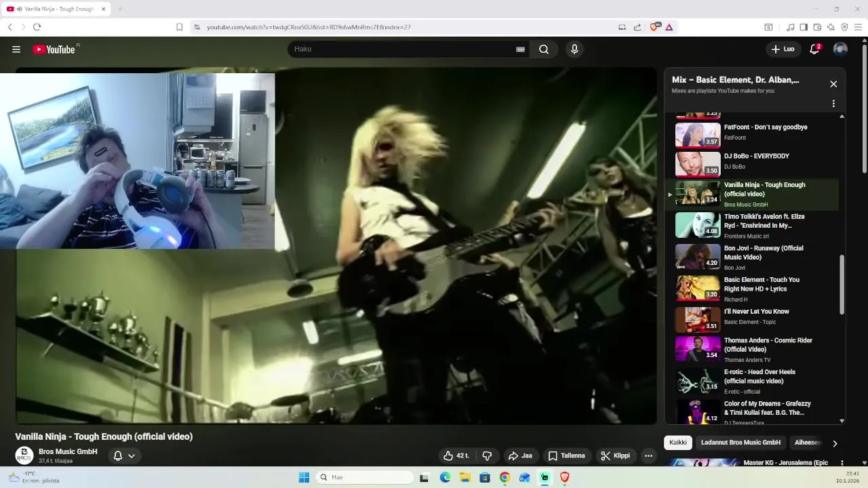868x488 pixels.
Task: Open the YouTube hamburger guide menu
Action: click(x=16, y=49)
